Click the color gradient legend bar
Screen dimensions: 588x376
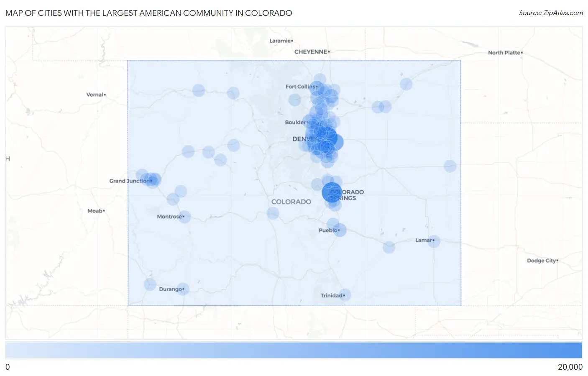pos(294,350)
